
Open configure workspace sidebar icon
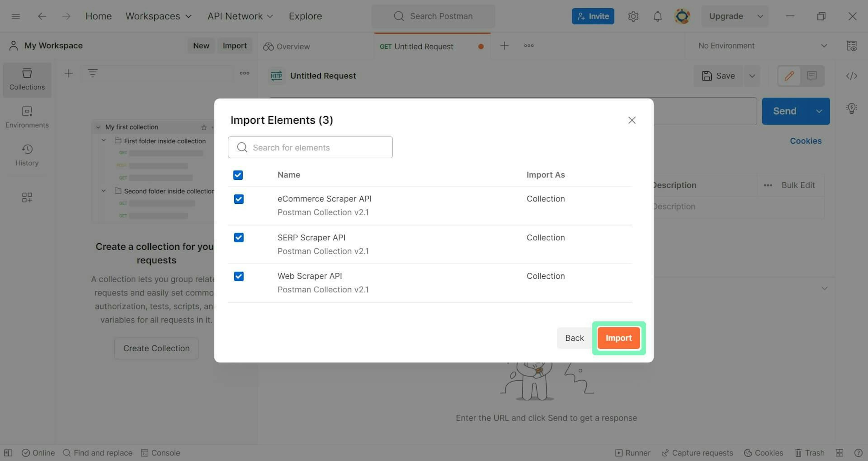(x=27, y=198)
